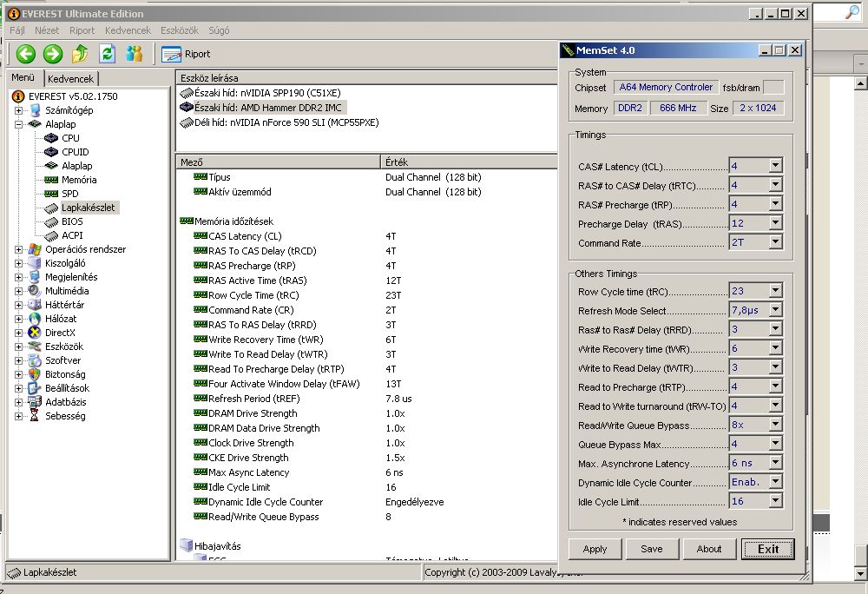Open the Riport toolbar button

point(186,54)
